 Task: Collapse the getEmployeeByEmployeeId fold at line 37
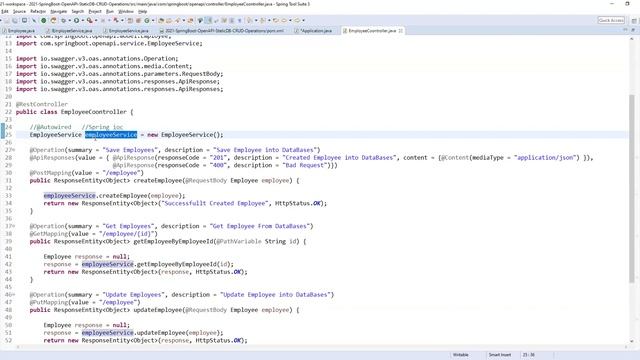14,226
